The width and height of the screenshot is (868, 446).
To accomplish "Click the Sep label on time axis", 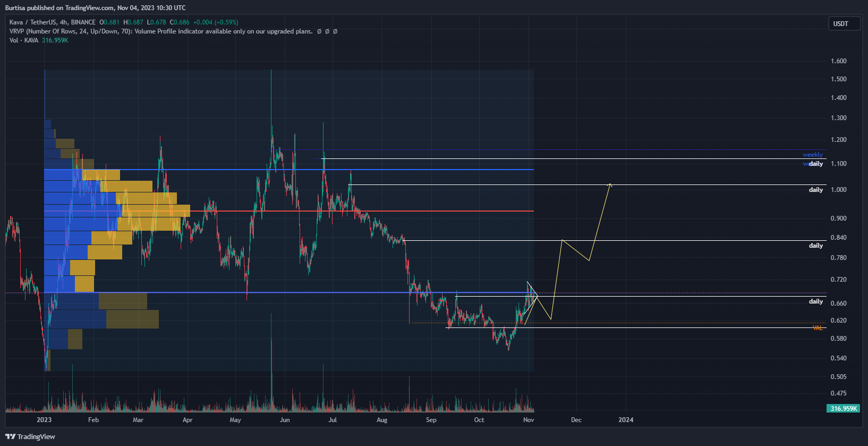I will (x=431, y=420).
